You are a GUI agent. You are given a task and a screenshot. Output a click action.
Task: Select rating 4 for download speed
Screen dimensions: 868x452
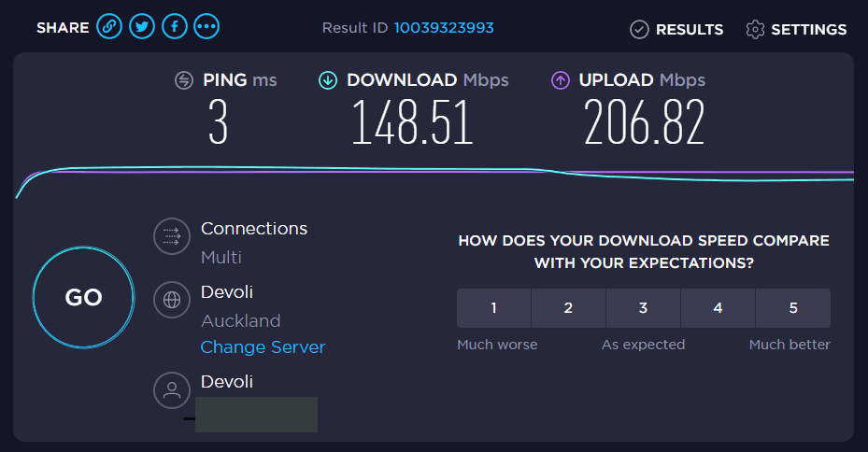point(718,308)
